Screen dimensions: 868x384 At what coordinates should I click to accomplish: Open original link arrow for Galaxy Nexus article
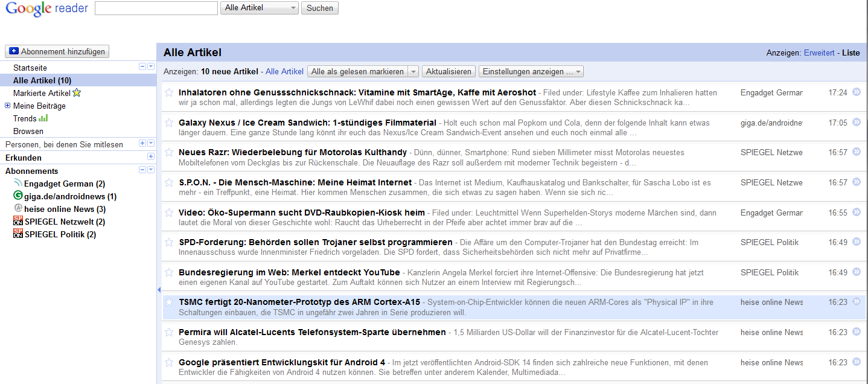pyautogui.click(x=856, y=122)
